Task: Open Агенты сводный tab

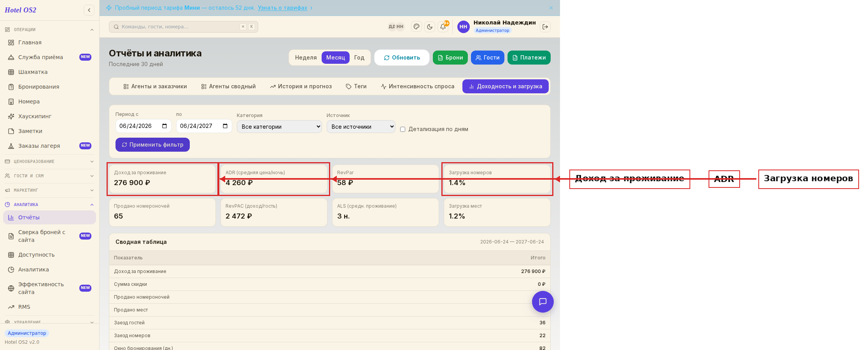Action: pos(229,86)
